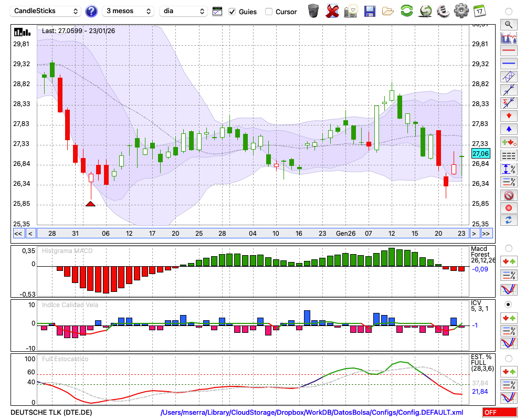Select the ICV panel radio button
The width and height of the screenshot is (525, 420).
[509, 304]
